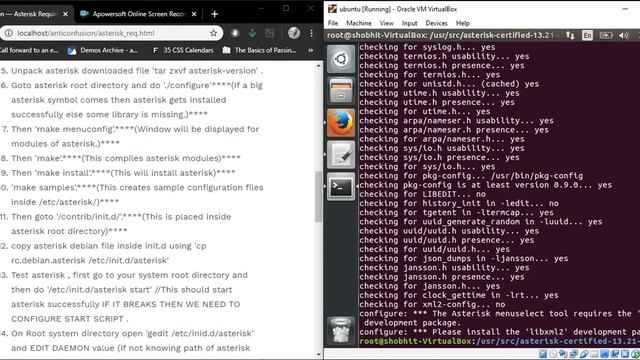Click the VirtualBox network status icon

click(x=573, y=354)
